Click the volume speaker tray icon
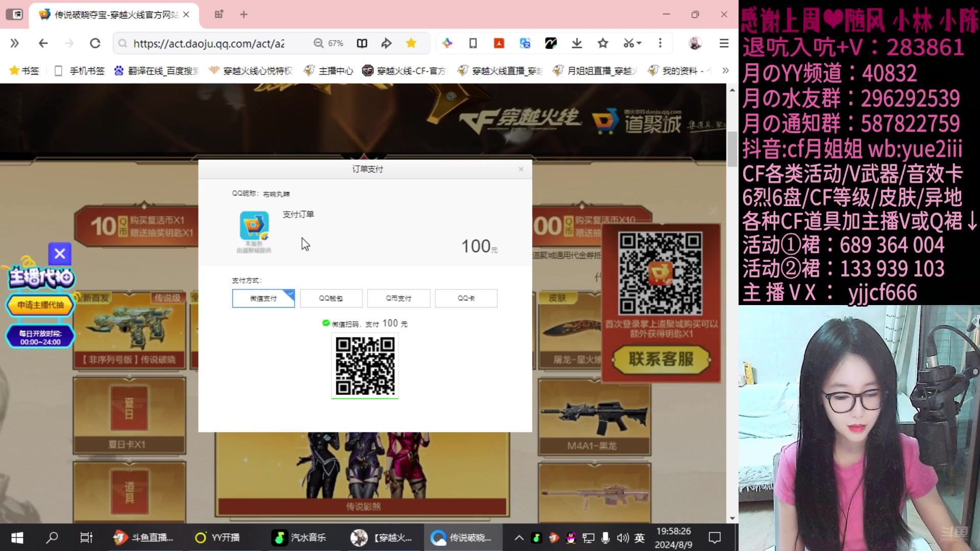The width and height of the screenshot is (980, 551). pyautogui.click(x=622, y=538)
